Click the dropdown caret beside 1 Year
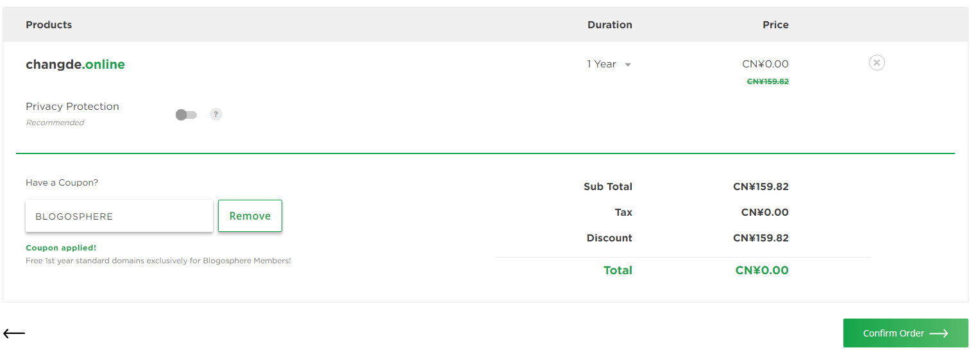The image size is (980, 350). coord(628,65)
